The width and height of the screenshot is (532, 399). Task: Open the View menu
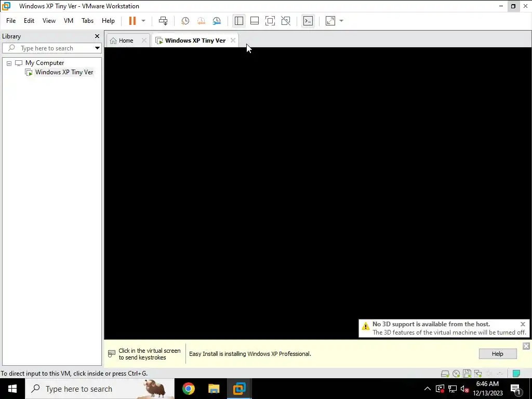(x=49, y=21)
